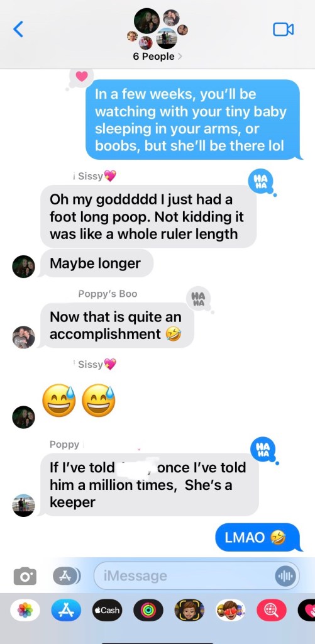Viewport: 315px width, 644px height.
Task: Open the #images search app
Action: point(272,610)
